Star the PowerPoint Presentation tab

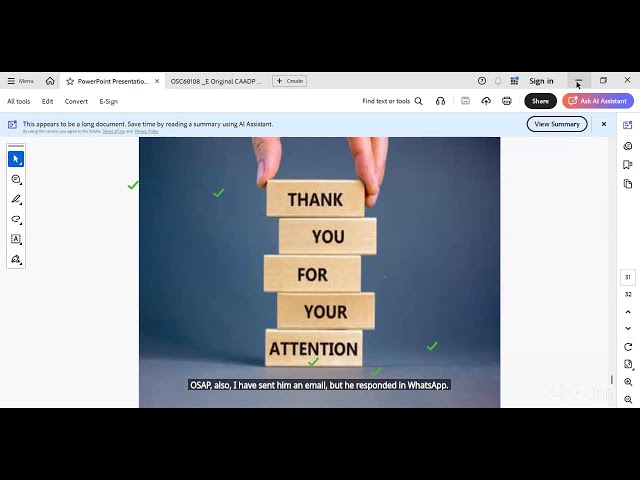(x=70, y=81)
